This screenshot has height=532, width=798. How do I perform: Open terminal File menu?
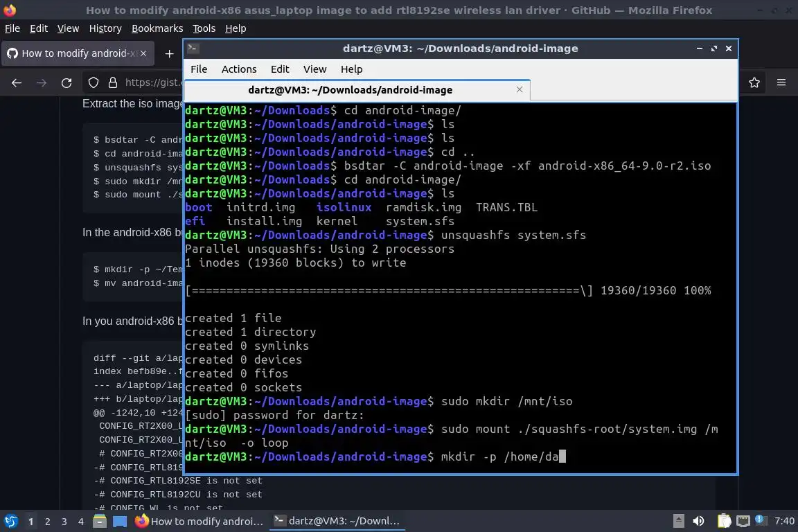pyautogui.click(x=199, y=69)
